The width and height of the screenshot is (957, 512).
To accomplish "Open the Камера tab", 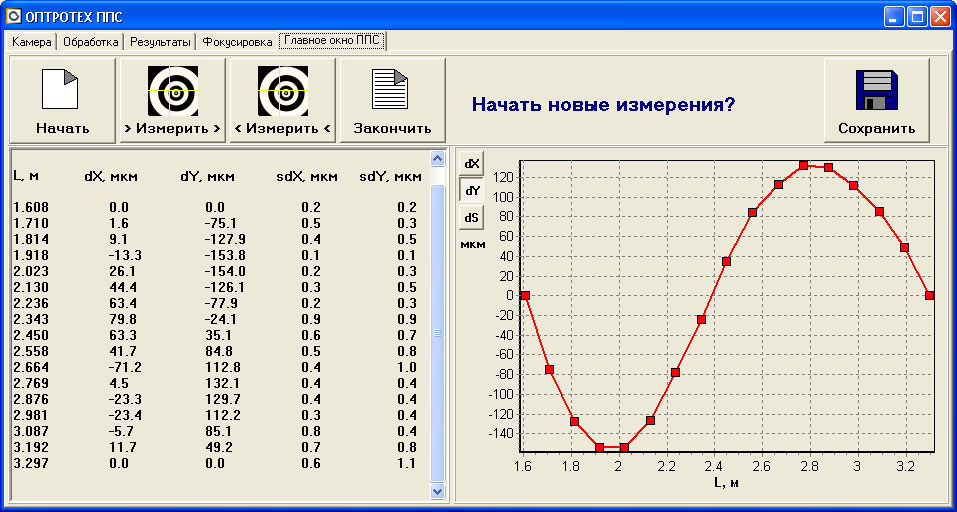I will point(31,42).
